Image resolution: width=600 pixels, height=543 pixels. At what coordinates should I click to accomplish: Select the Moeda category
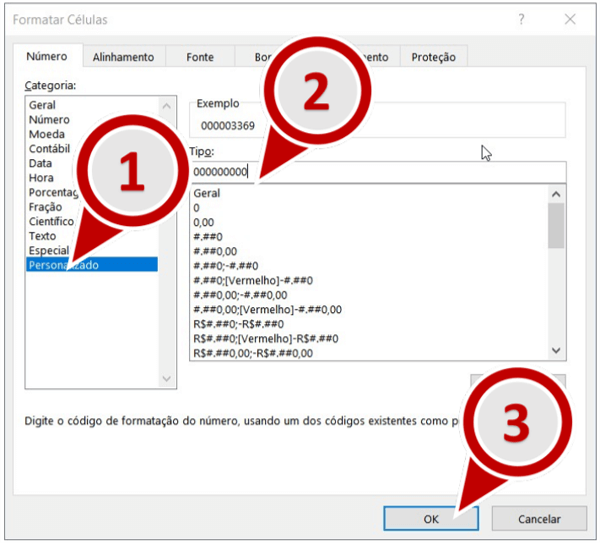pyautogui.click(x=47, y=134)
